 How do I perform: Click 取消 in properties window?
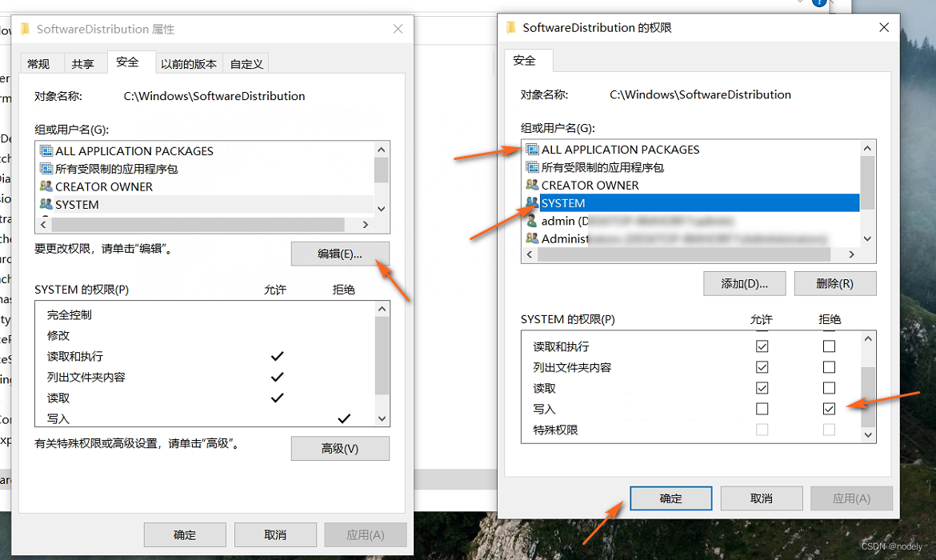click(x=275, y=535)
